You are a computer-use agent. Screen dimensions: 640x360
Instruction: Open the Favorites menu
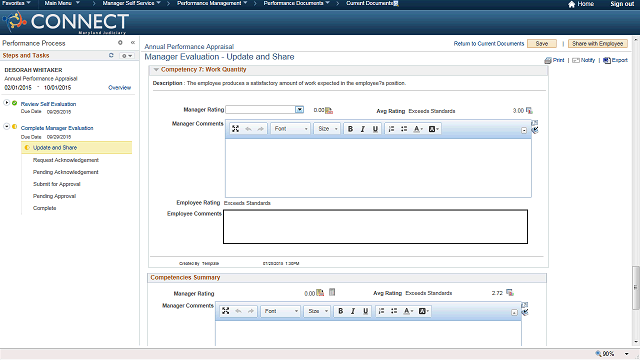click(16, 3)
